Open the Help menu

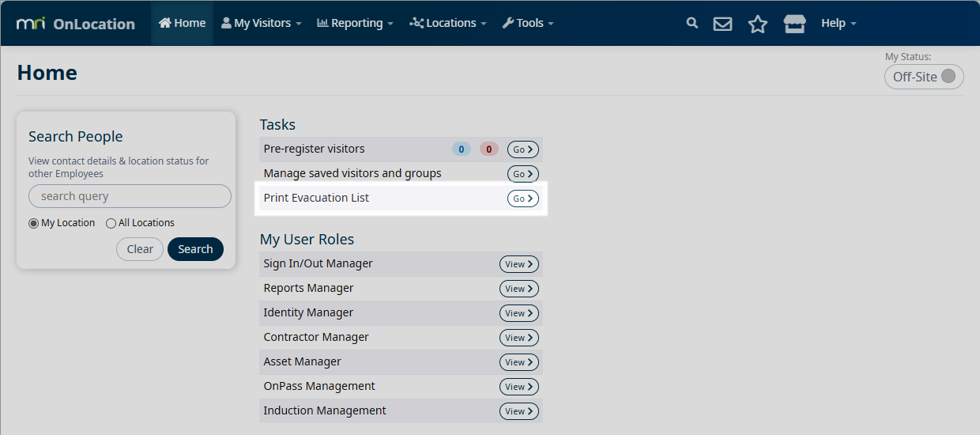[838, 23]
